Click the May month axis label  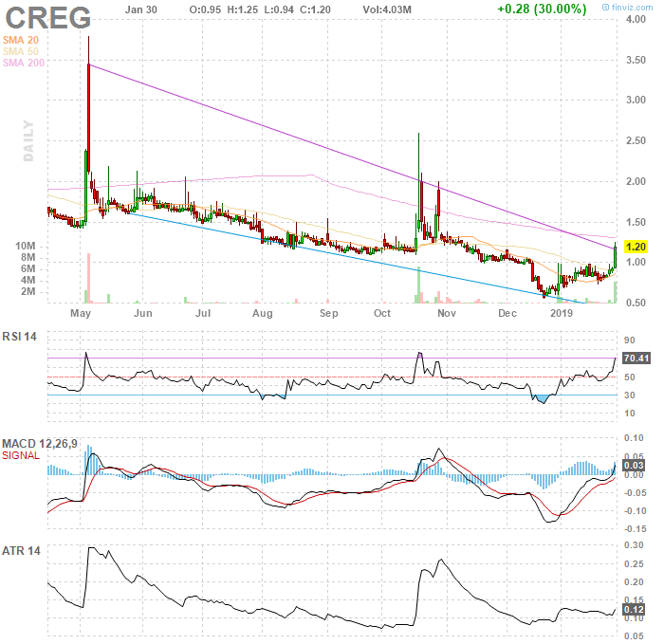(x=81, y=313)
